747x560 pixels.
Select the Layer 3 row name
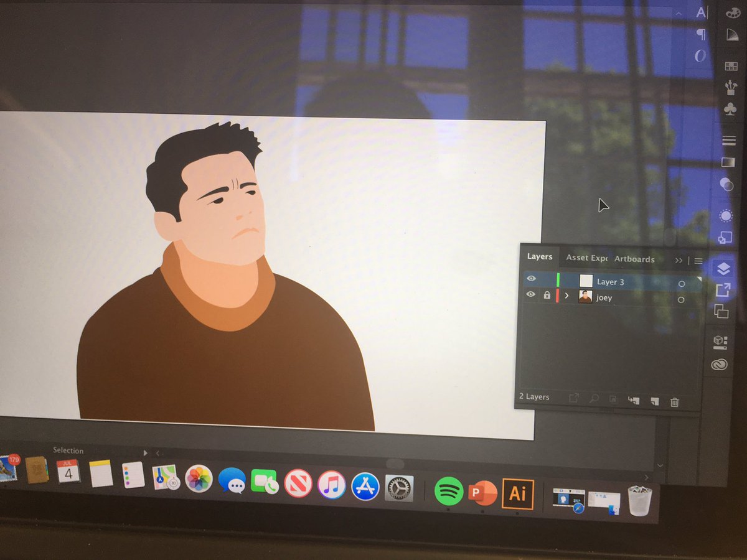click(x=610, y=282)
